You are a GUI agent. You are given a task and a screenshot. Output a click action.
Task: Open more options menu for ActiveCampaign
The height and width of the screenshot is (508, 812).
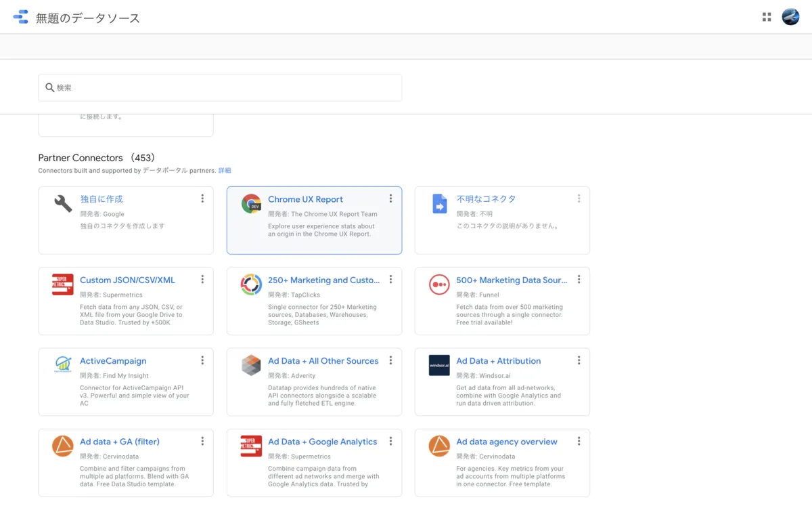pyautogui.click(x=202, y=360)
